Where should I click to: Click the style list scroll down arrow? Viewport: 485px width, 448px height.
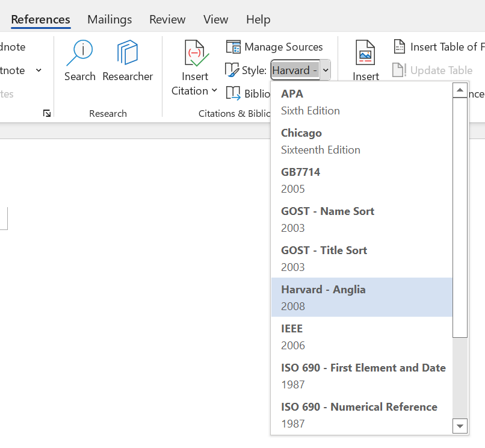click(460, 426)
